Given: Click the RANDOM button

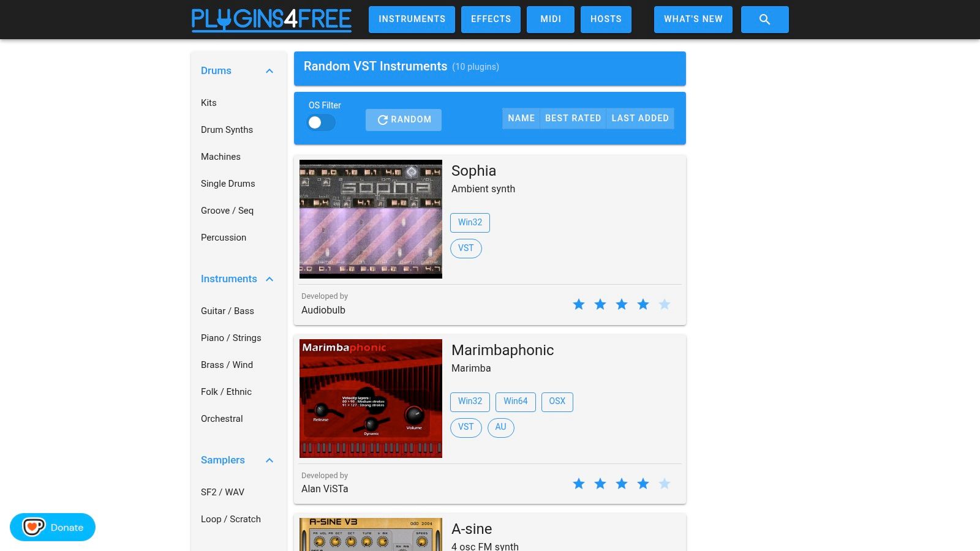Looking at the screenshot, I should (404, 120).
